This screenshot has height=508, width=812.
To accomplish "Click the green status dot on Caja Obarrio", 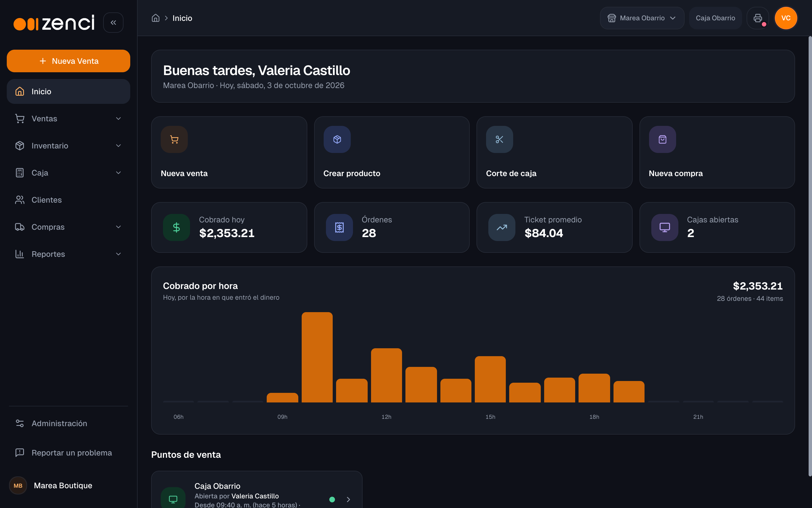I will [332, 500].
